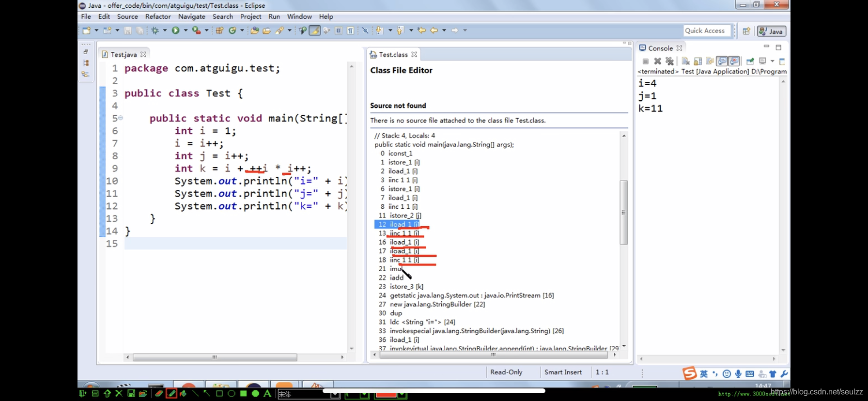Toggle Show Console on Standard Error
Viewport: 868px width, 401px height.
pos(734,61)
